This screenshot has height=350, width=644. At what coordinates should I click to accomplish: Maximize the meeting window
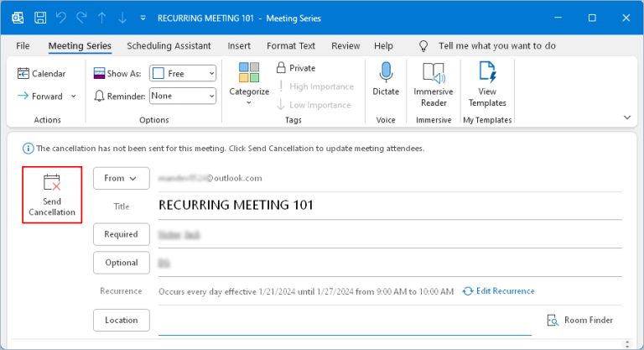tap(592, 18)
